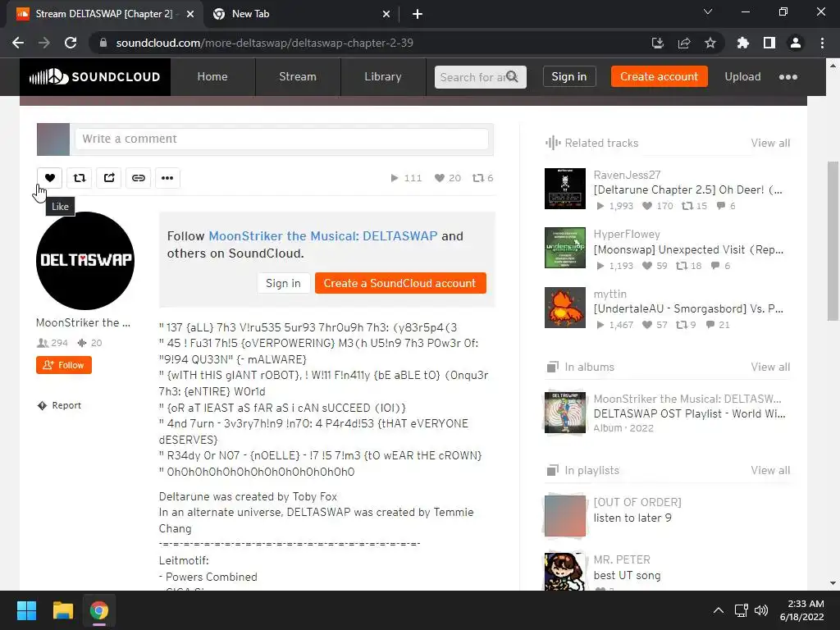The width and height of the screenshot is (840, 630).
Task: Repost the track using the repost icon
Action: tap(80, 178)
